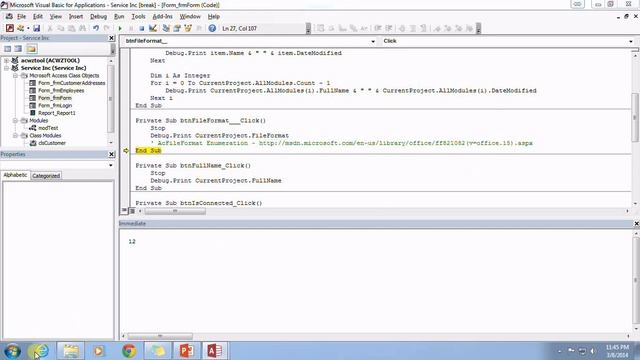Open Microsoft Access from the taskbar
Image resolution: width=640 pixels, height=360 pixels.
point(215,351)
